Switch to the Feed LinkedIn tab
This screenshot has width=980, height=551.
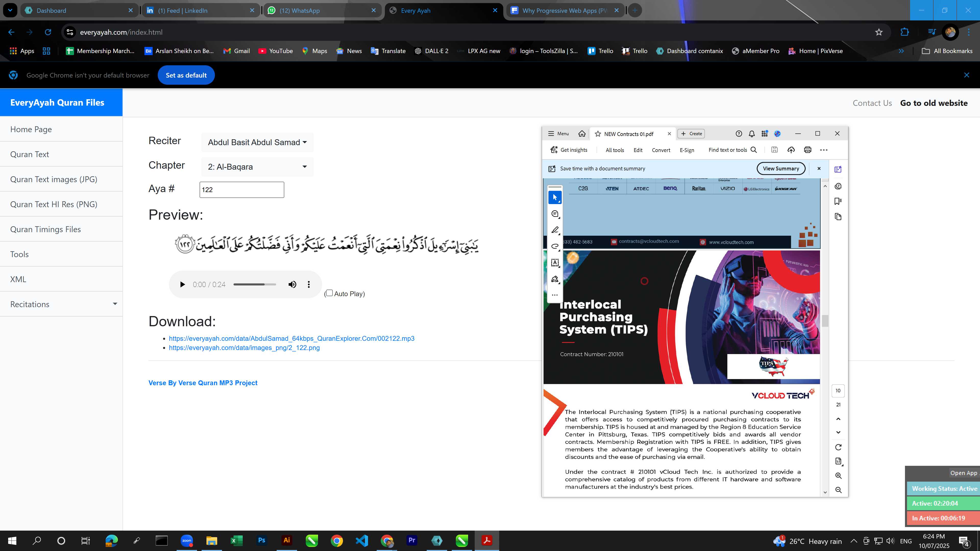tap(201, 10)
